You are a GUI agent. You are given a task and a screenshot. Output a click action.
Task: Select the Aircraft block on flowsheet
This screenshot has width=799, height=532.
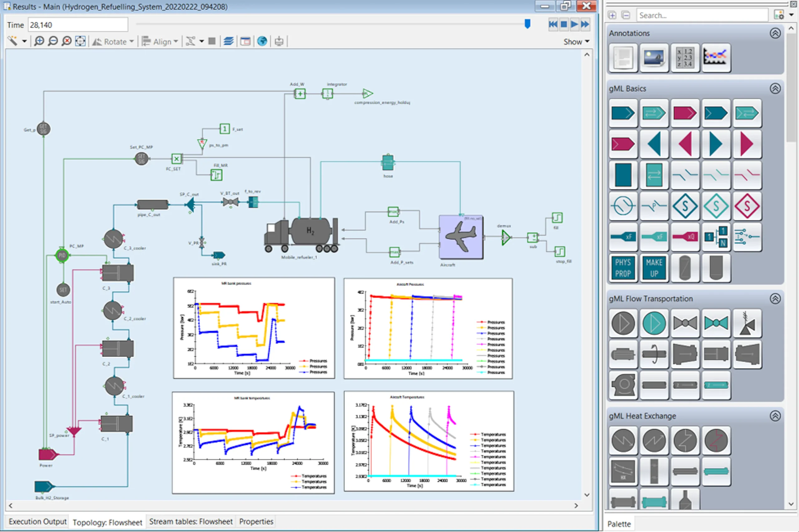461,237
